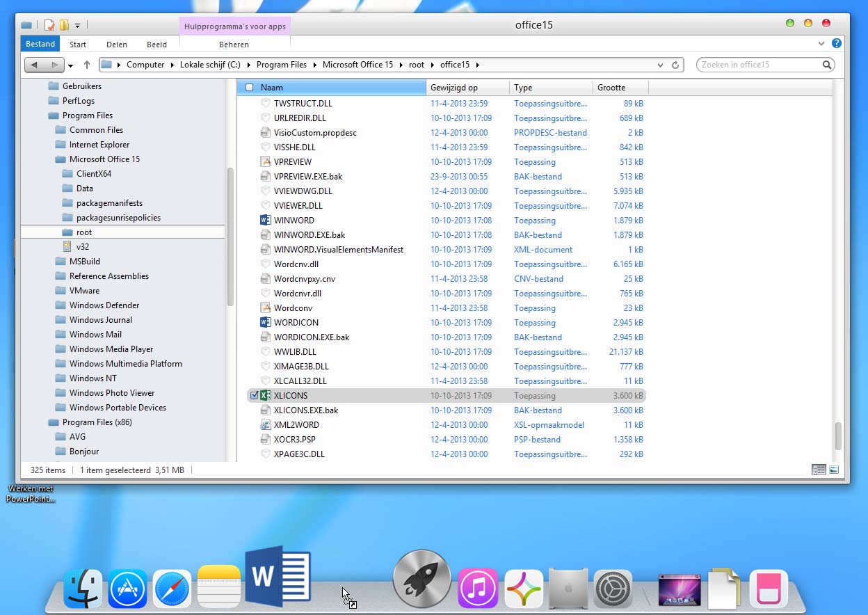The height and width of the screenshot is (615, 868).
Task: Switch to the Delen ribbon tab
Action: tap(117, 45)
